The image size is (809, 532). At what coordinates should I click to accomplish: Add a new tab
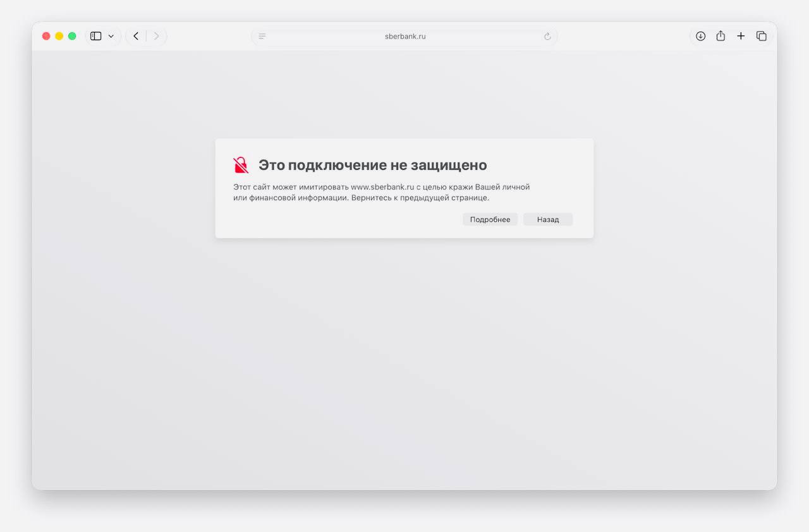click(x=741, y=36)
